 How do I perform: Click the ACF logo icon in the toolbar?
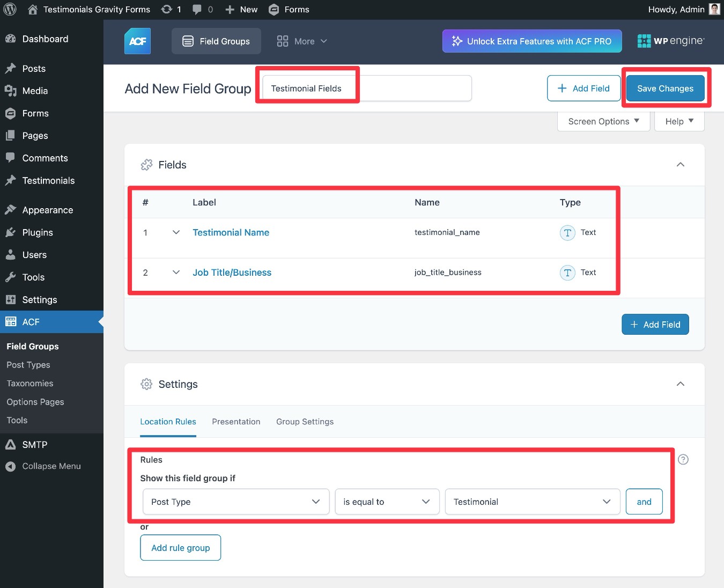137,41
